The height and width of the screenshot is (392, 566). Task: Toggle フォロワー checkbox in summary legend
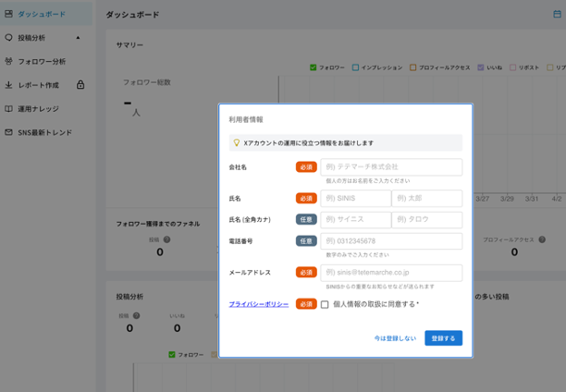pyautogui.click(x=313, y=67)
